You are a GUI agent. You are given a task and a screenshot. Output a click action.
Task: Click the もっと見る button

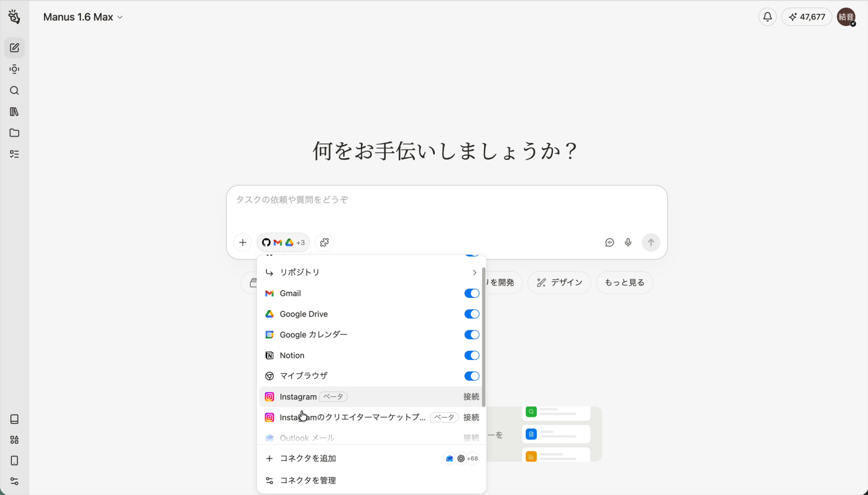coord(624,282)
